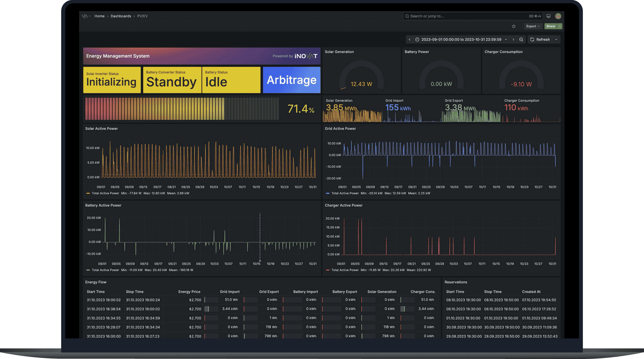Screen dimensions: 644x359
Task: Click the 71.4% battery level bar gauge
Action: coord(182,109)
